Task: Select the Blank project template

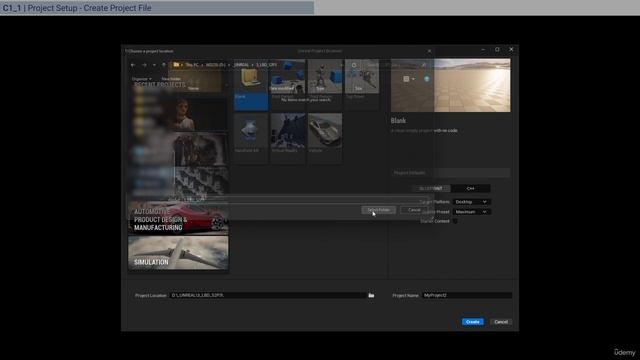Action: (x=251, y=85)
